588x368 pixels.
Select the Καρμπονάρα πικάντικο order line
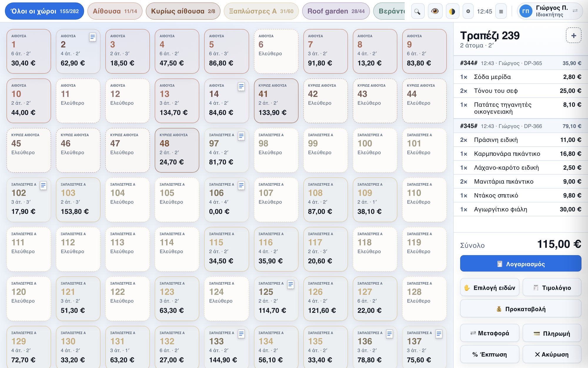(521, 154)
